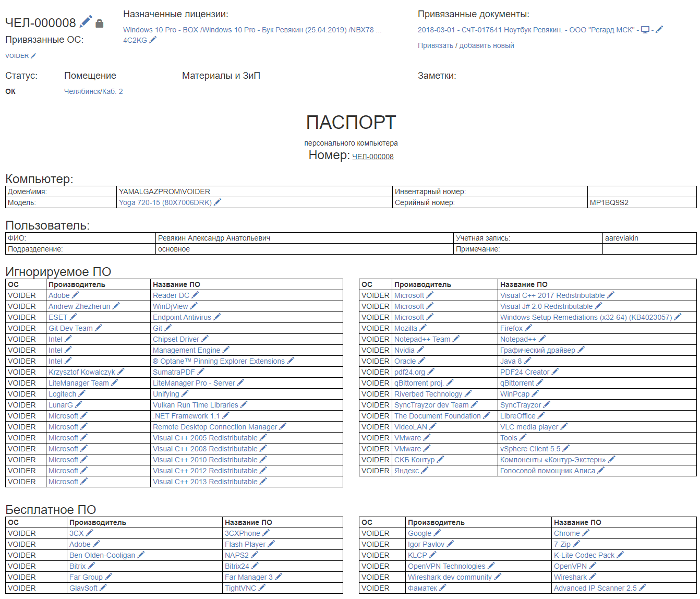The width and height of the screenshot is (700, 599).
Task: Click the pencil next to Git Dev Team
Action: tap(99, 328)
